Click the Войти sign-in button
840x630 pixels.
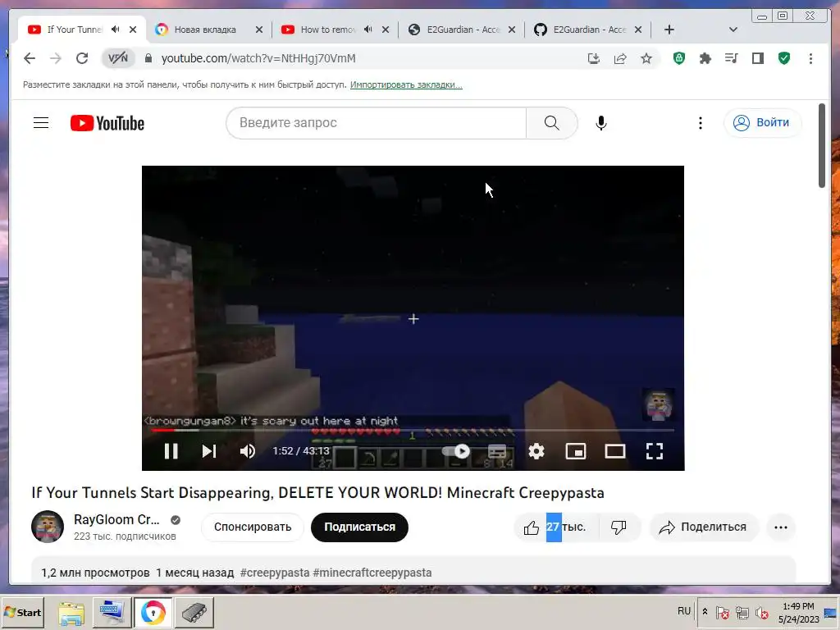(763, 123)
